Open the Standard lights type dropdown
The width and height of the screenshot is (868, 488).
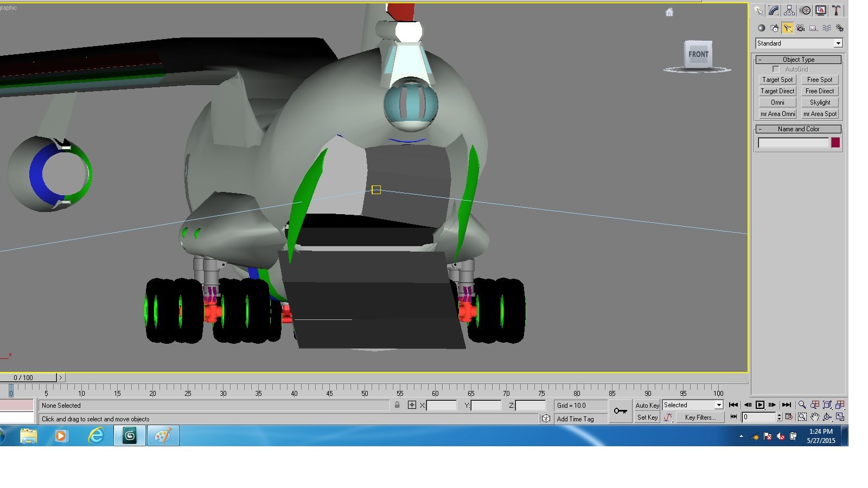point(799,43)
